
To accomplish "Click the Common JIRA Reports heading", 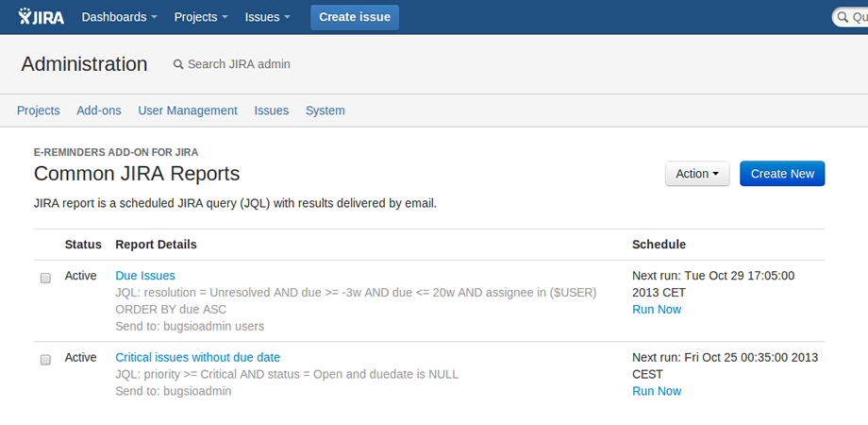I will coord(137,174).
